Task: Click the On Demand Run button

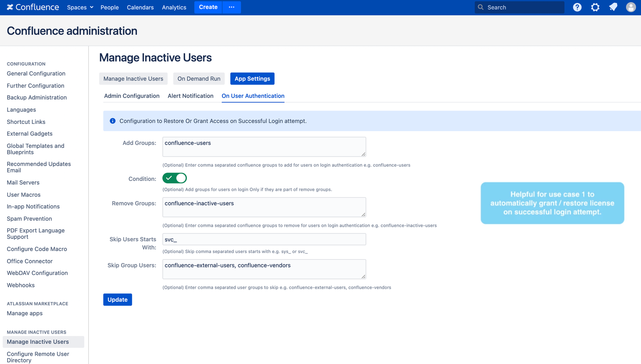Action: [199, 79]
